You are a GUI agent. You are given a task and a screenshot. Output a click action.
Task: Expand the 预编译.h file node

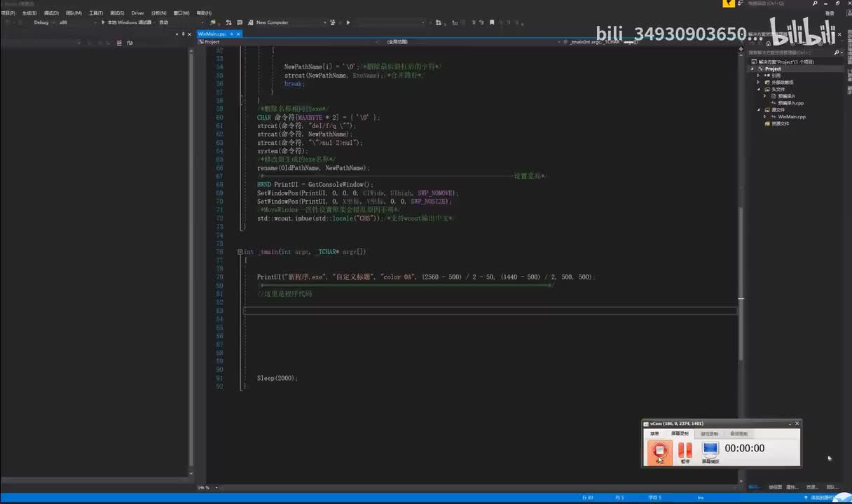point(765,96)
